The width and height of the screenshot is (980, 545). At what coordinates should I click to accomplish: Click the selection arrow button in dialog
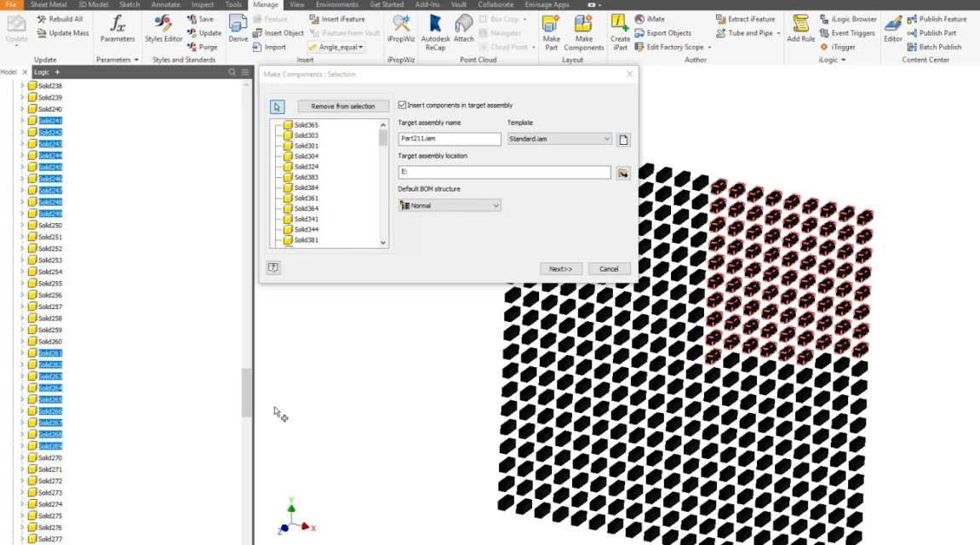pyautogui.click(x=277, y=107)
